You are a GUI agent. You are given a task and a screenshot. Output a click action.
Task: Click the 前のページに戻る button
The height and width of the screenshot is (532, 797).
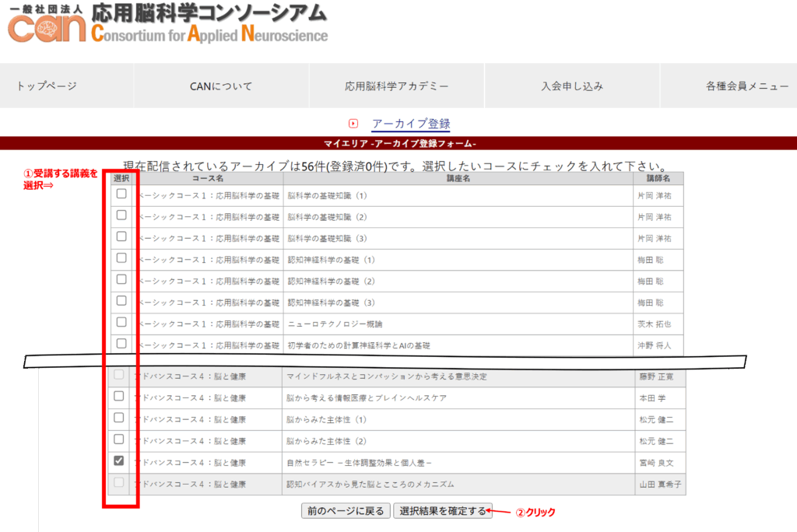pyautogui.click(x=346, y=511)
